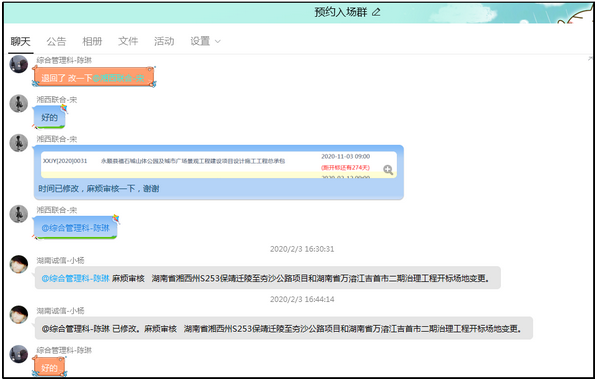Click 湖南诚信-小杨 avatar at 16:30:31 message
The height and width of the screenshot is (381, 597).
click(19, 264)
